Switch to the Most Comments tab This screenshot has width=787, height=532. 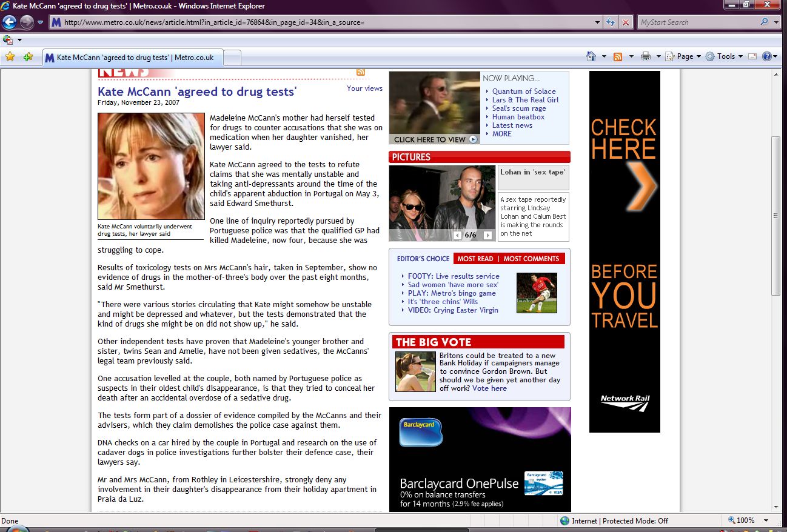[531, 259]
